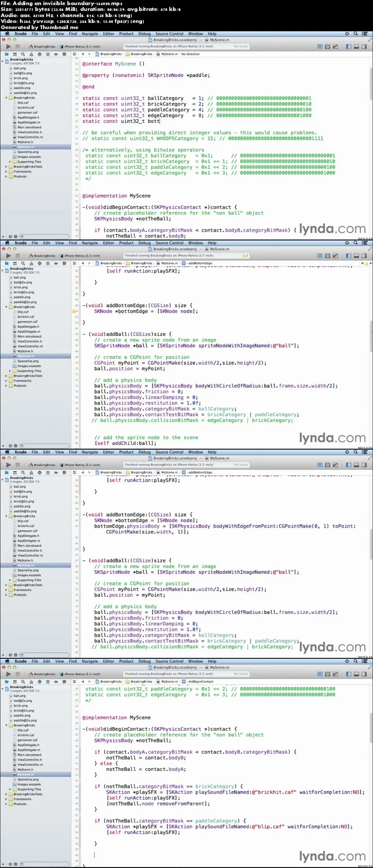Collapse the BreakingBricks folder group in first frame
The width and height of the screenshot is (373, 868).
point(6,98)
